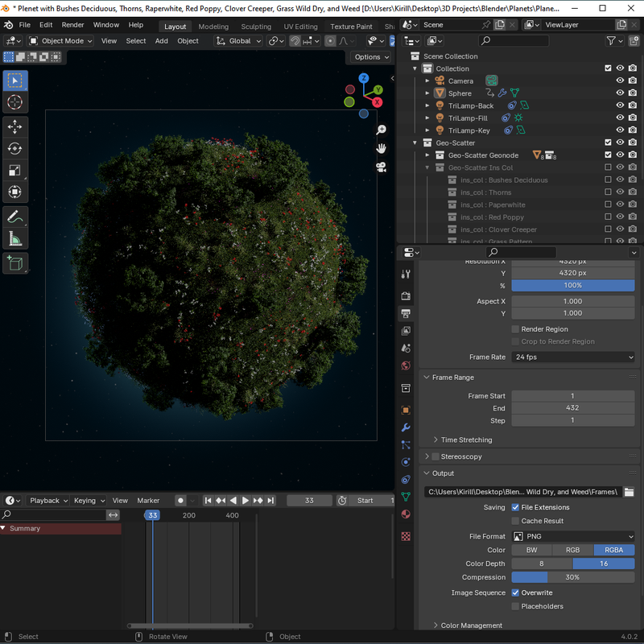Select the Annotate tool
This screenshot has height=644, width=644.
(x=15, y=217)
